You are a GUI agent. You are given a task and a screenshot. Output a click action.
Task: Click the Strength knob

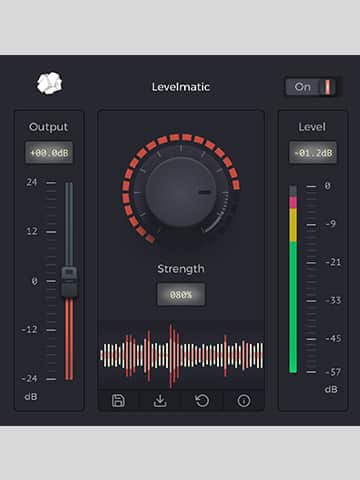[x=181, y=192]
